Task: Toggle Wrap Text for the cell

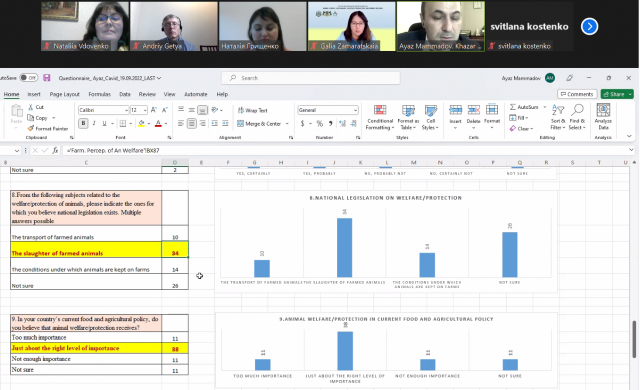Action: tap(252, 110)
